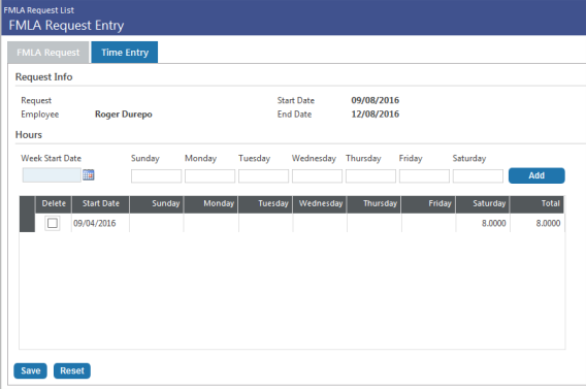Select the 09/04/2016 start date cell
Screen dimensions: 586x389
(100, 223)
